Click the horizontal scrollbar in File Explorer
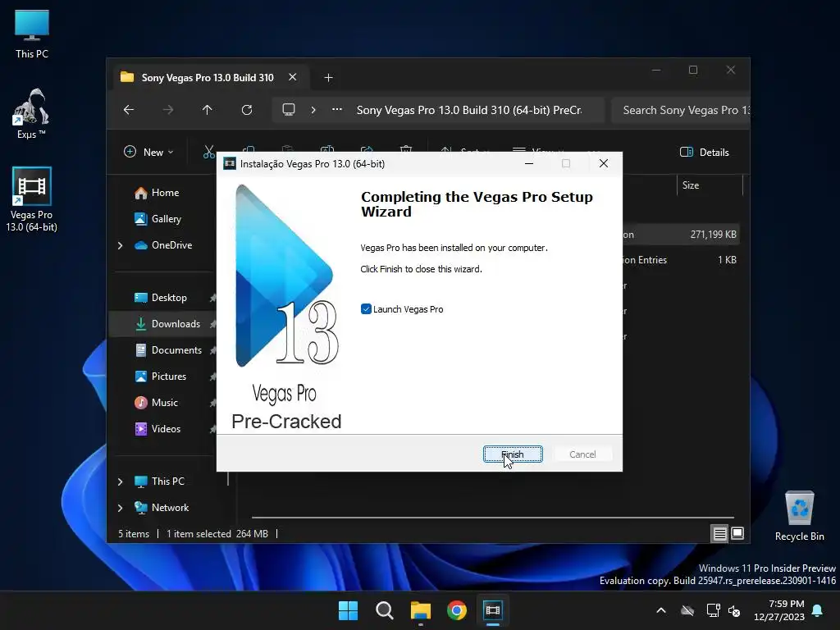 [493, 518]
